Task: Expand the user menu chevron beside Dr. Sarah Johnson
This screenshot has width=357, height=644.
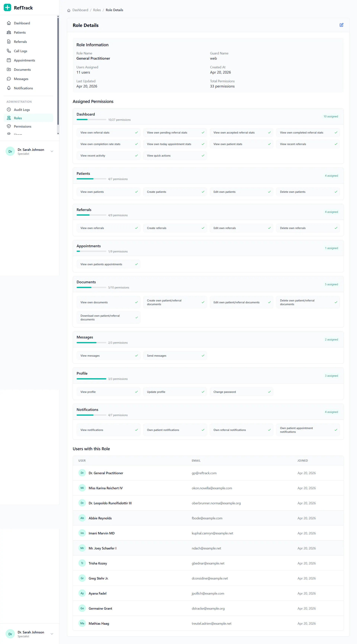Action: tap(52, 151)
